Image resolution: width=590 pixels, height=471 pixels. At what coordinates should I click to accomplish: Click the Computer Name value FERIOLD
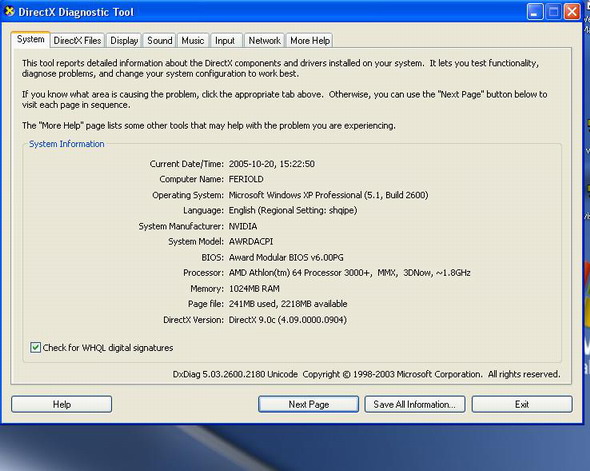coord(246,179)
